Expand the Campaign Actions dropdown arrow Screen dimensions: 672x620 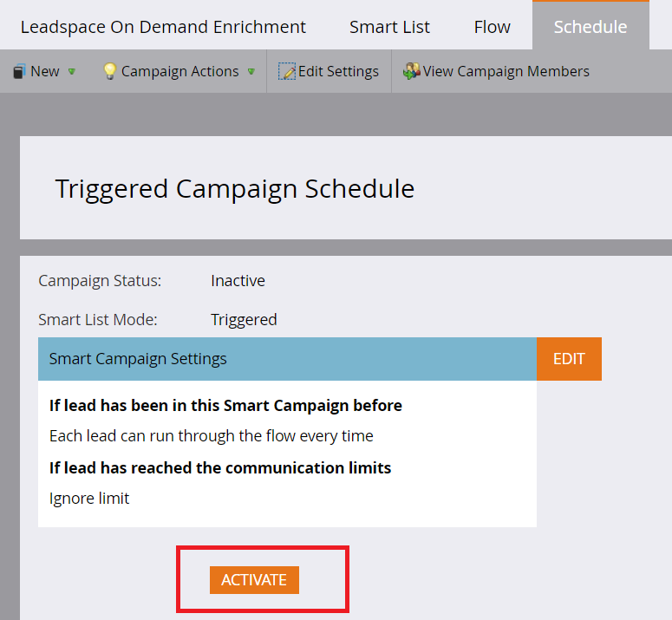(x=251, y=72)
